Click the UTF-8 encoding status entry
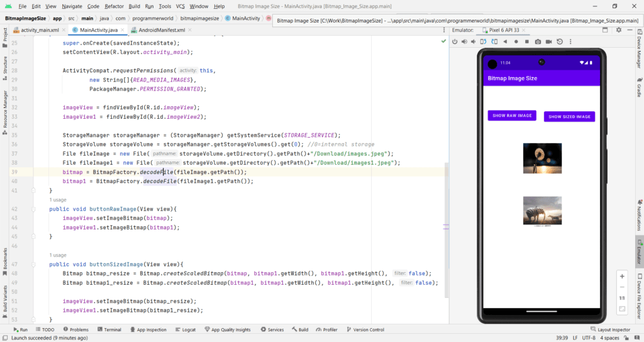 pyautogui.click(x=589, y=338)
